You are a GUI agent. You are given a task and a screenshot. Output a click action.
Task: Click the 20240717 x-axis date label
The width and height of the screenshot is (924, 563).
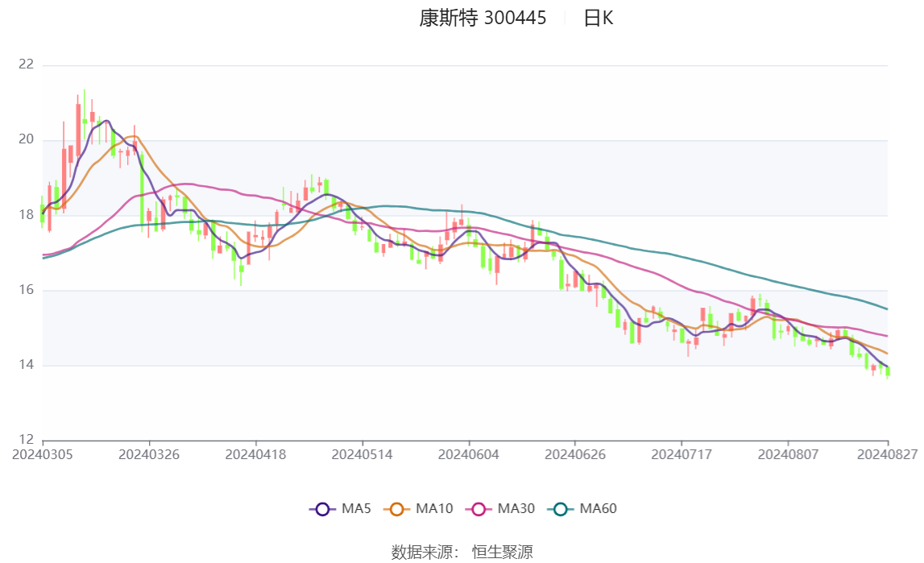(682, 454)
